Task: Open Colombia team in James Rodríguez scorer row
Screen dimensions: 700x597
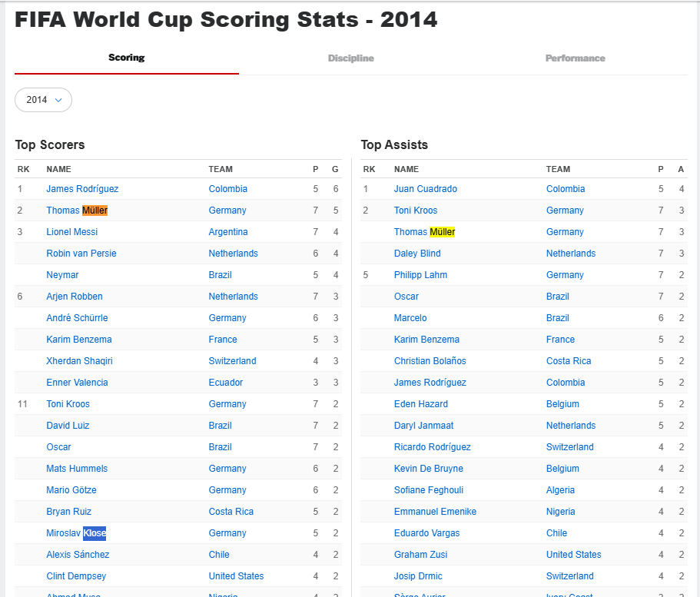Action: tap(227, 189)
